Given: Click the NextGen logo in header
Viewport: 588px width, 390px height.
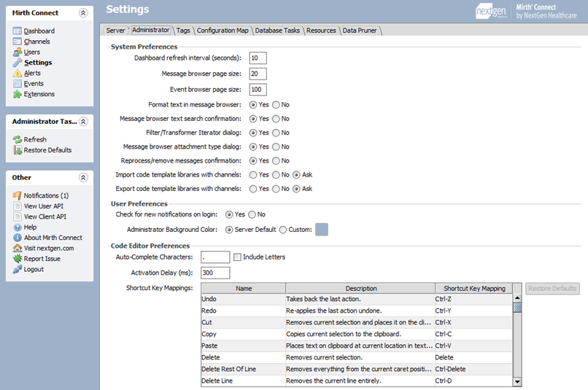Looking at the screenshot, I should pos(491,11).
